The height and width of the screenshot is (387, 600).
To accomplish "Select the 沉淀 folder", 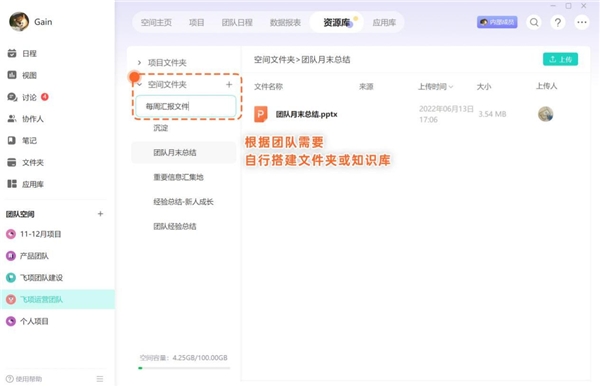I will (161, 128).
